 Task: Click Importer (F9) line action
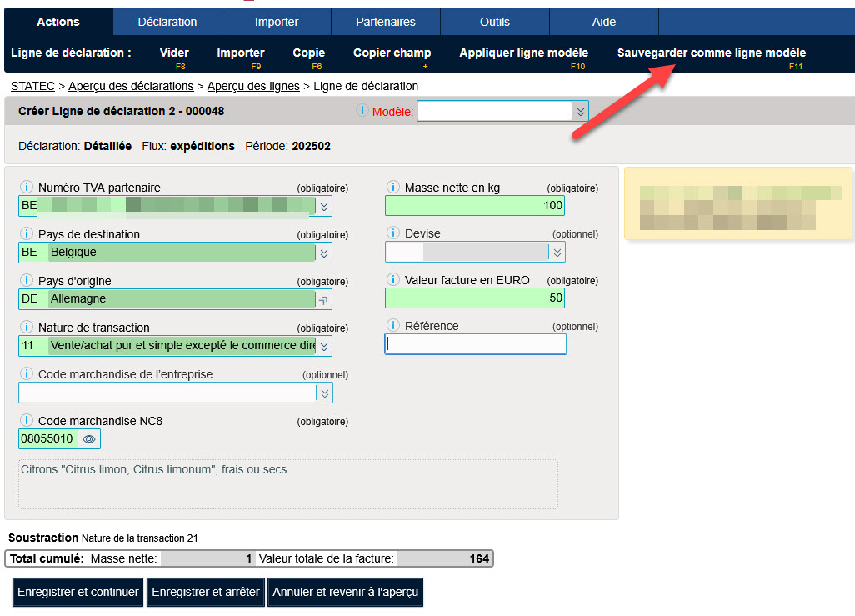click(x=241, y=53)
